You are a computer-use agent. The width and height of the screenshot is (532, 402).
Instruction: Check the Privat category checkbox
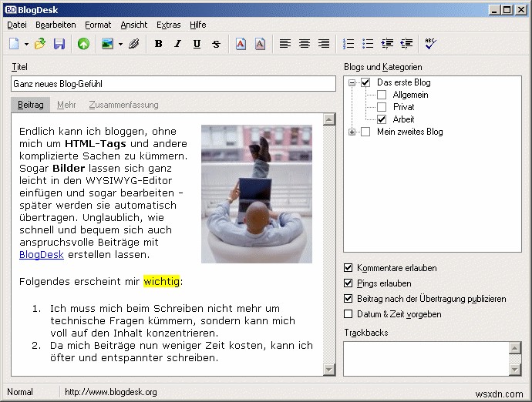click(382, 107)
